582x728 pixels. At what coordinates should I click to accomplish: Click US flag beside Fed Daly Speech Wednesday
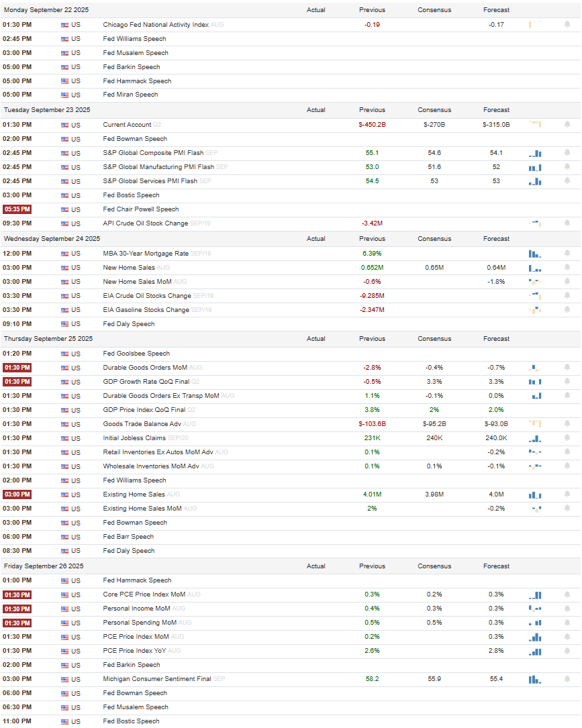(64, 324)
